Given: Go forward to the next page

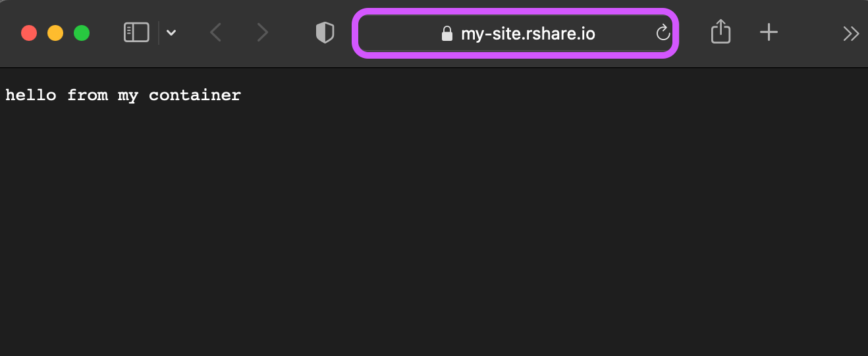Looking at the screenshot, I should (262, 32).
